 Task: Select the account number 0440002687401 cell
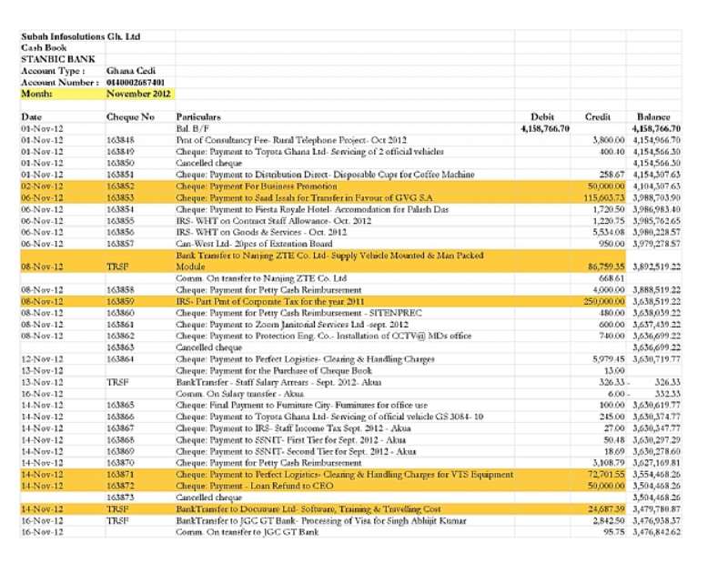click(x=136, y=83)
